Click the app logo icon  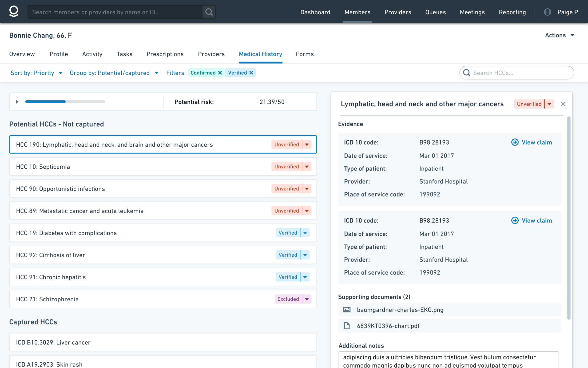(14, 12)
